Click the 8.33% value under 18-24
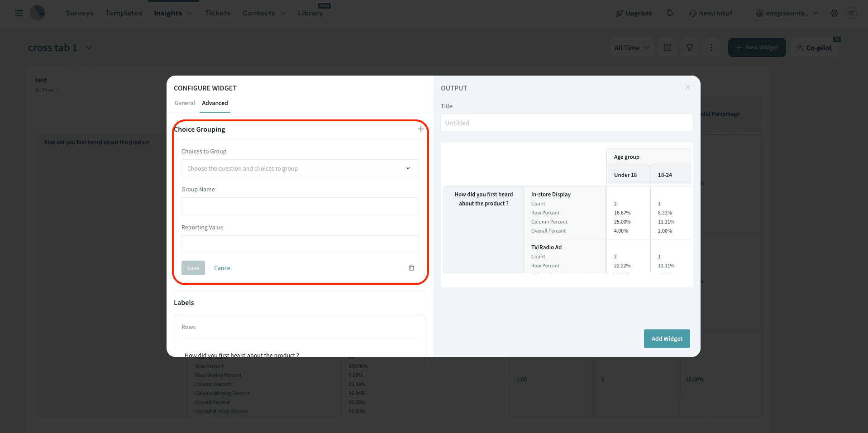 click(x=665, y=213)
